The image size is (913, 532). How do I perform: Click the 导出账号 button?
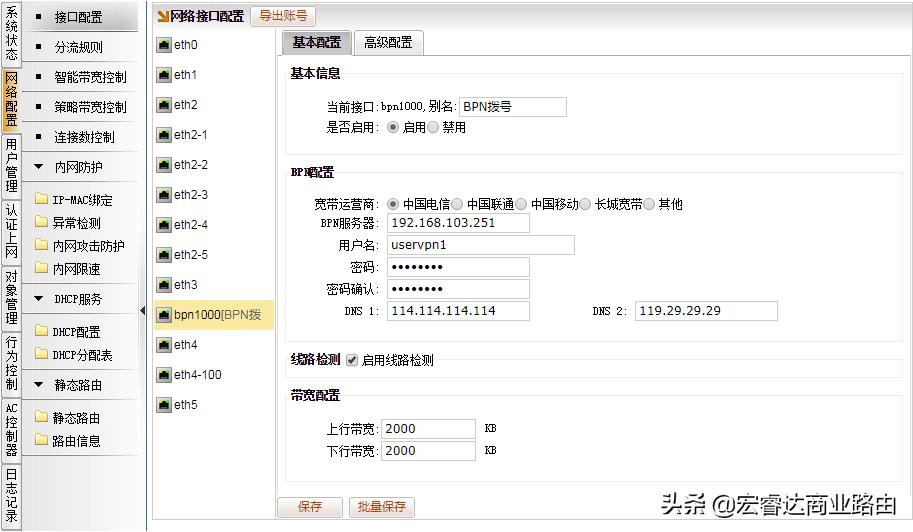[x=283, y=16]
